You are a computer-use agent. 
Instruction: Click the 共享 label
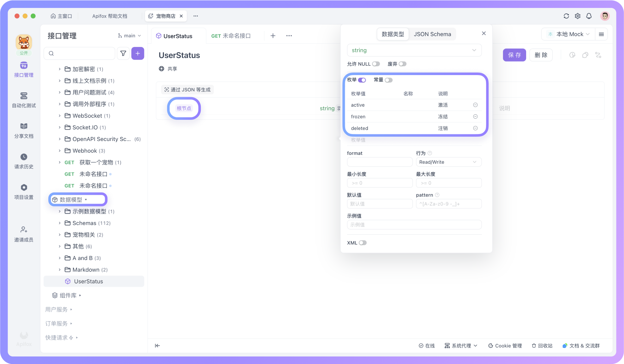(172, 69)
